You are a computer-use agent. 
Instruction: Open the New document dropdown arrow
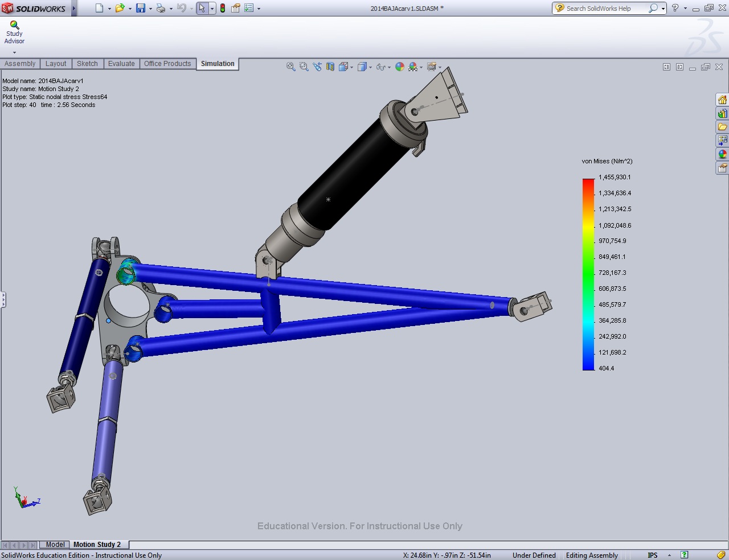click(109, 9)
